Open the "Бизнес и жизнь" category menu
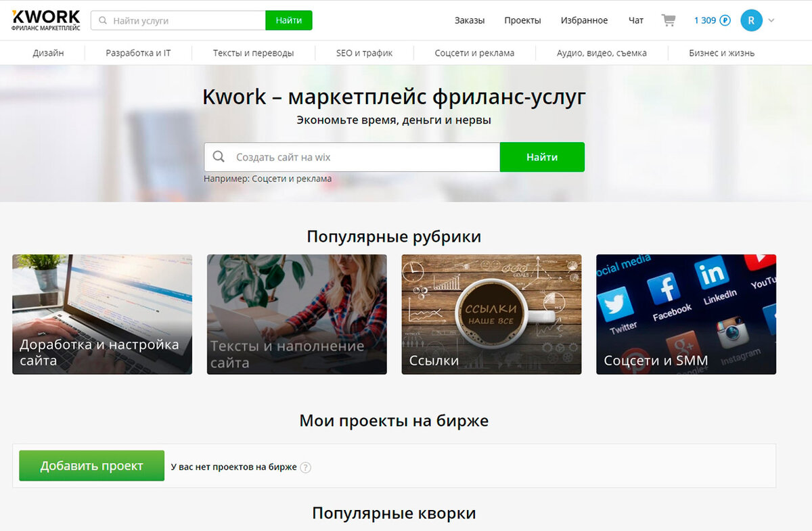 click(721, 53)
